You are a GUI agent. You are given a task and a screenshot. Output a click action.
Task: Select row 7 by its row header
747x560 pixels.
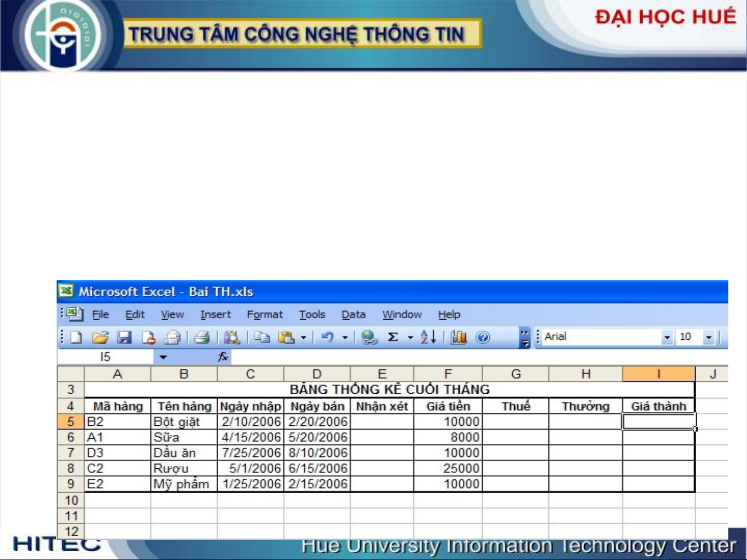pyautogui.click(x=71, y=453)
